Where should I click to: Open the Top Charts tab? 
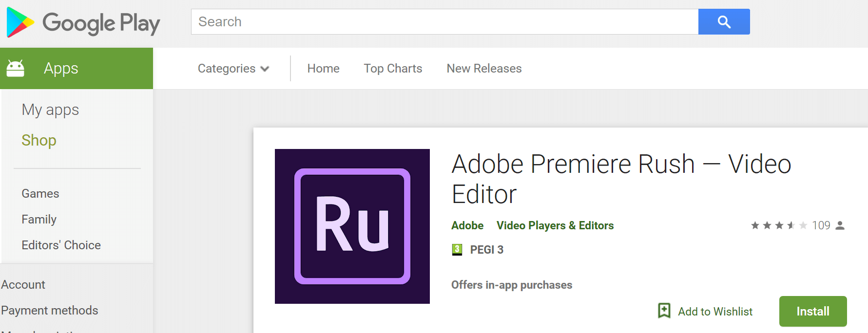pyautogui.click(x=393, y=69)
